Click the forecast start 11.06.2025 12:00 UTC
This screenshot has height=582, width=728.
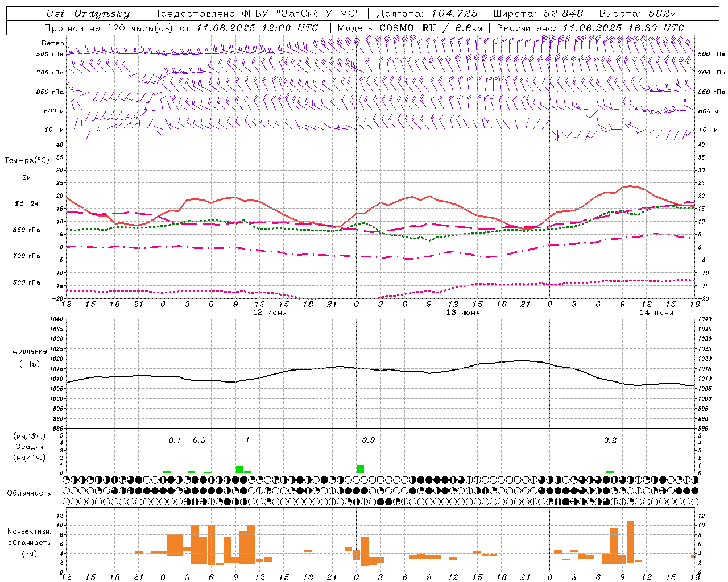click(x=257, y=28)
